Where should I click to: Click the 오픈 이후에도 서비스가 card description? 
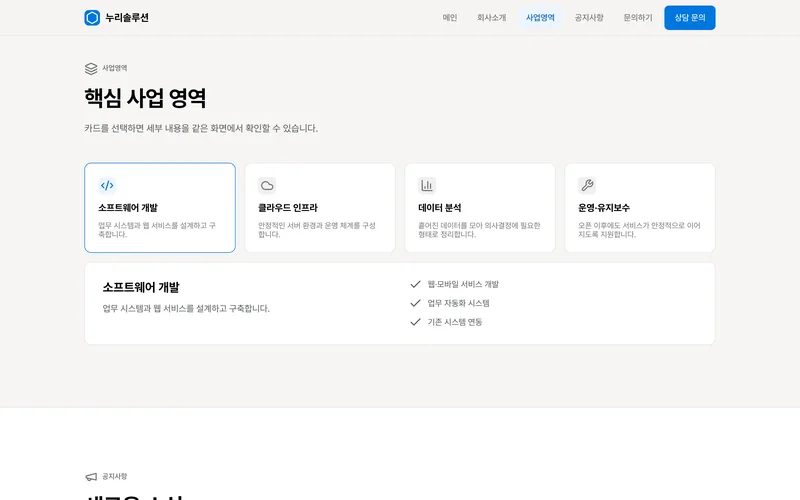[639, 230]
